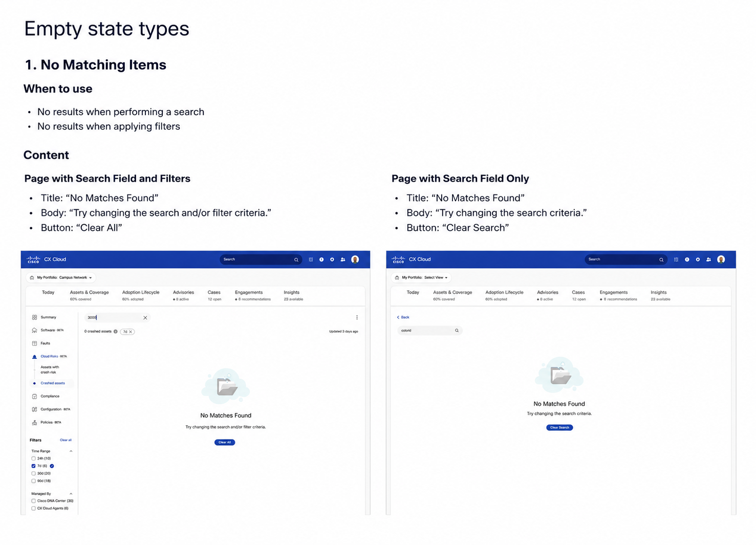Viewport: 756px width, 545px height.
Task: Check the CX Cloud Agents (6) box
Action: pos(33,509)
